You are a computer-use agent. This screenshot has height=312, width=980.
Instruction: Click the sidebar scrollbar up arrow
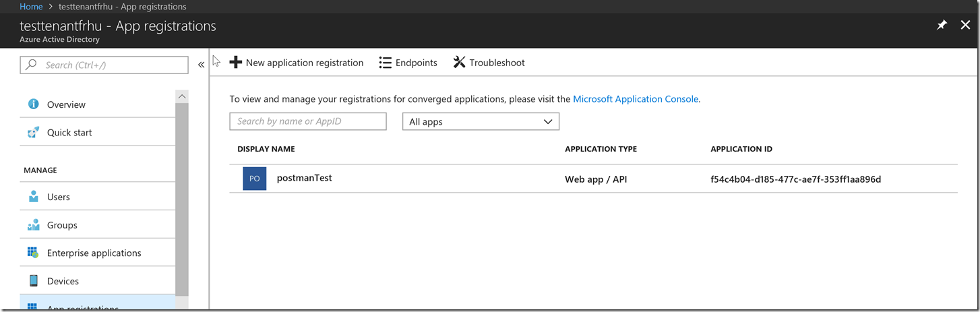tap(182, 96)
